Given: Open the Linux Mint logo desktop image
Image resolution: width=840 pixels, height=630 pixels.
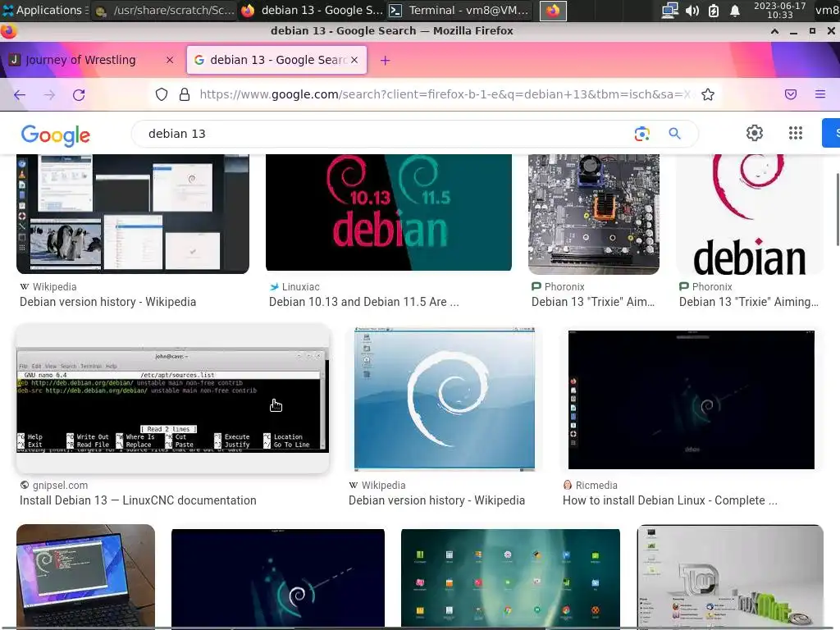Looking at the screenshot, I should click(730, 575).
